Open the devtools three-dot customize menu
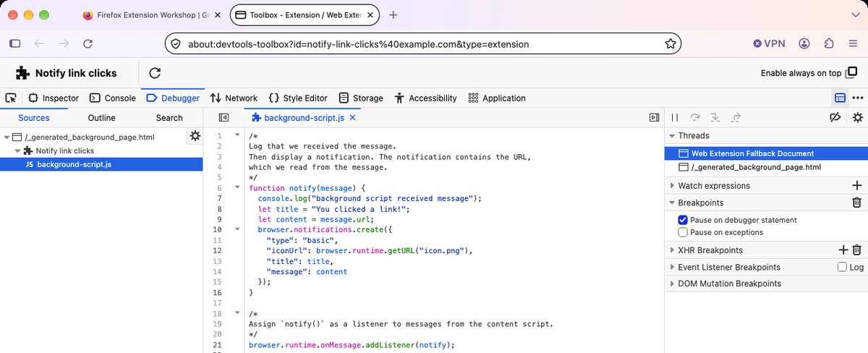The image size is (868, 353). click(858, 98)
